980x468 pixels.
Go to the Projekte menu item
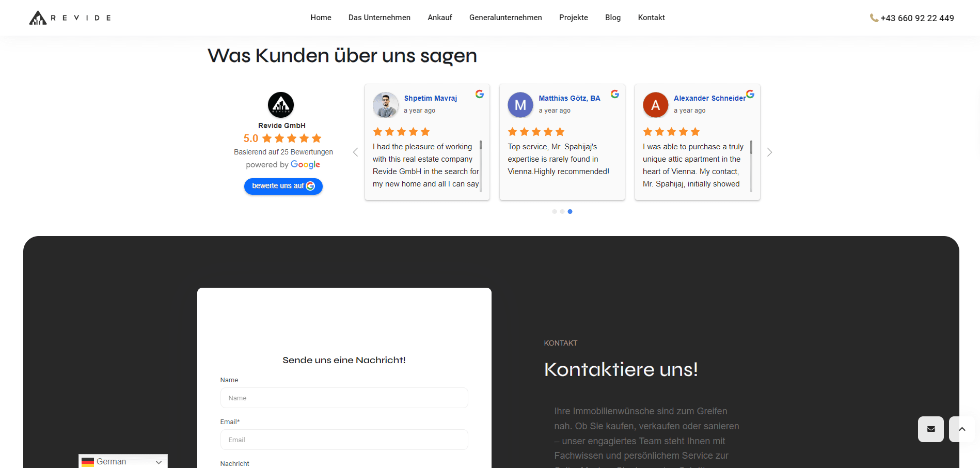573,18
